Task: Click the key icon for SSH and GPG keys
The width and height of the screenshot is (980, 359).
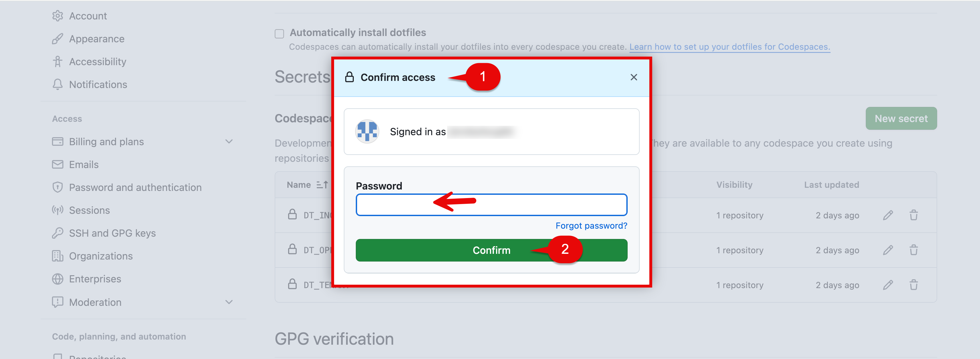Action: (x=57, y=233)
